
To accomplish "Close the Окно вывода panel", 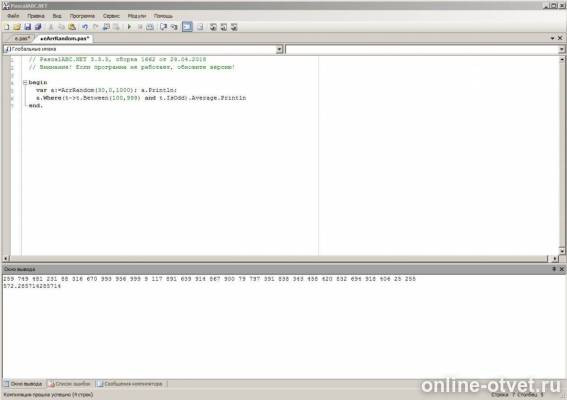I will 562,269.
